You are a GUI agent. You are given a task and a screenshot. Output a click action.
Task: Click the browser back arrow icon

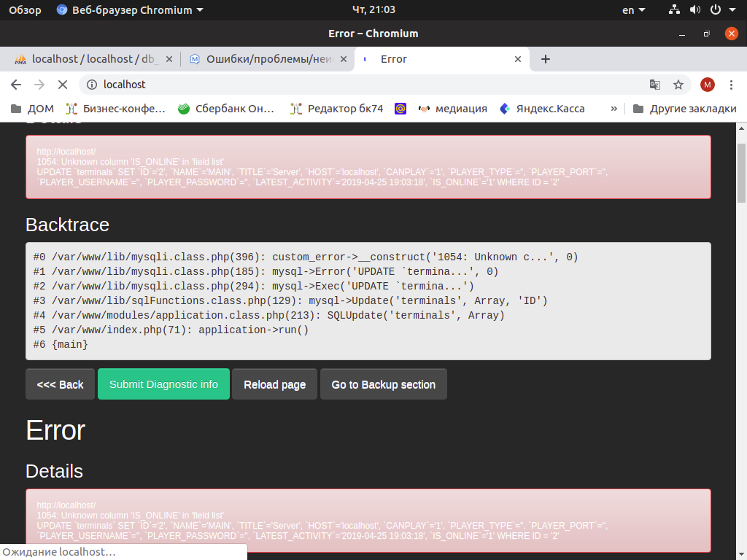(16, 85)
